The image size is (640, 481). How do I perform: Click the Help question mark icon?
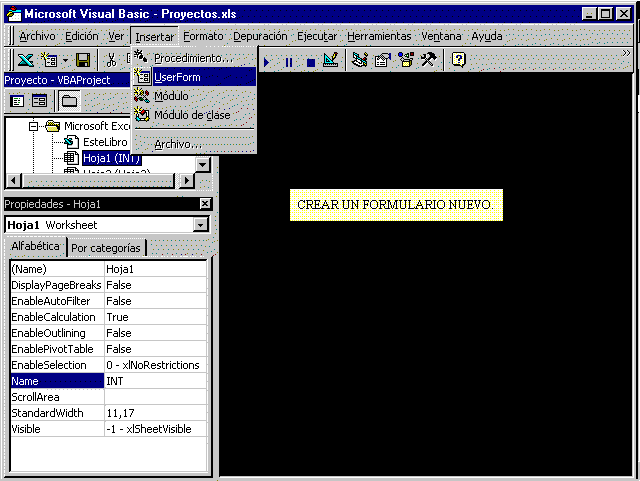459,60
